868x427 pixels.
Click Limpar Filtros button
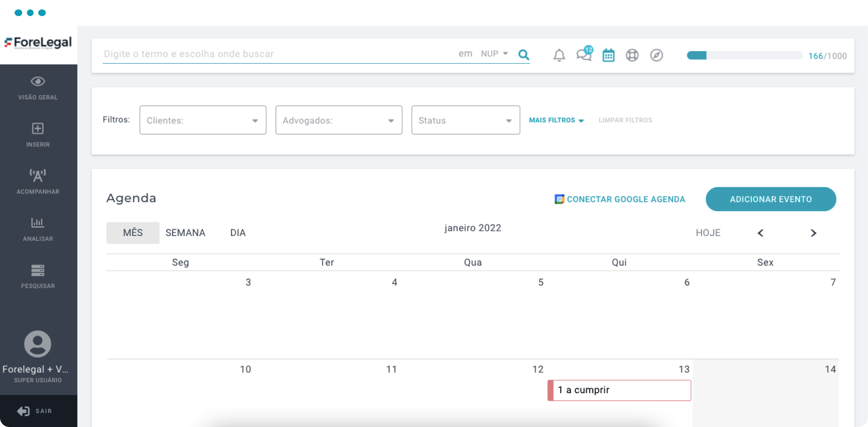(625, 120)
